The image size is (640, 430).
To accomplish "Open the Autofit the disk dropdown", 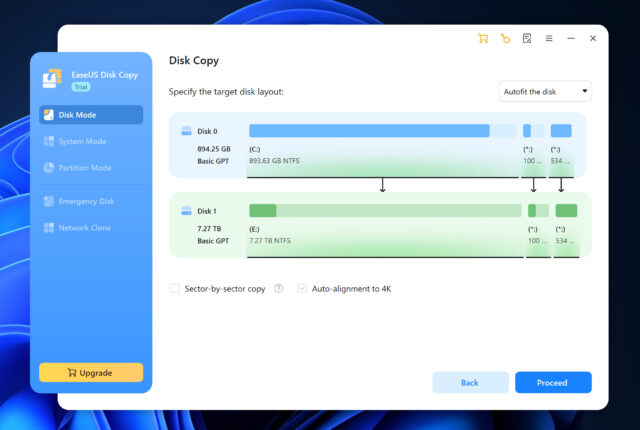I will point(545,91).
